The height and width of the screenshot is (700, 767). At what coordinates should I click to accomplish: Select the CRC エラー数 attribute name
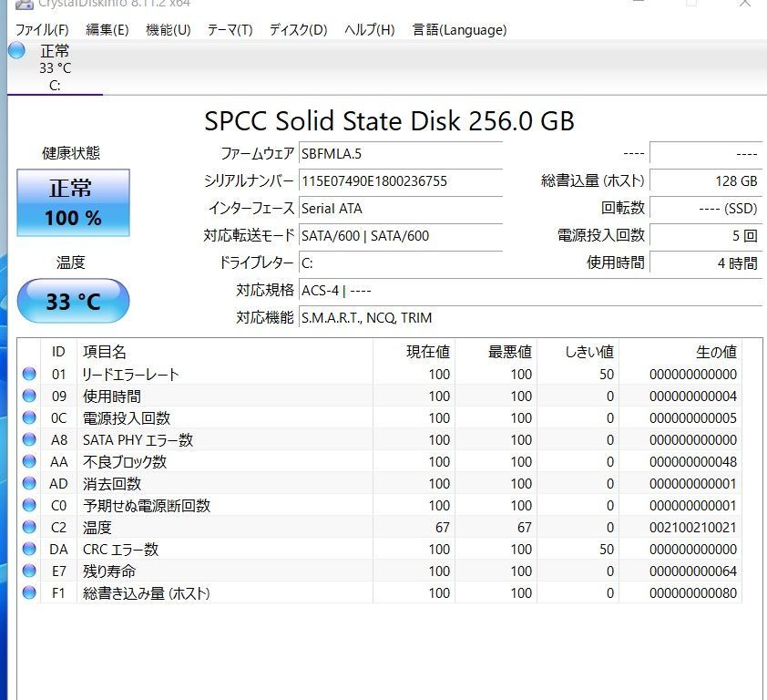click(121, 550)
